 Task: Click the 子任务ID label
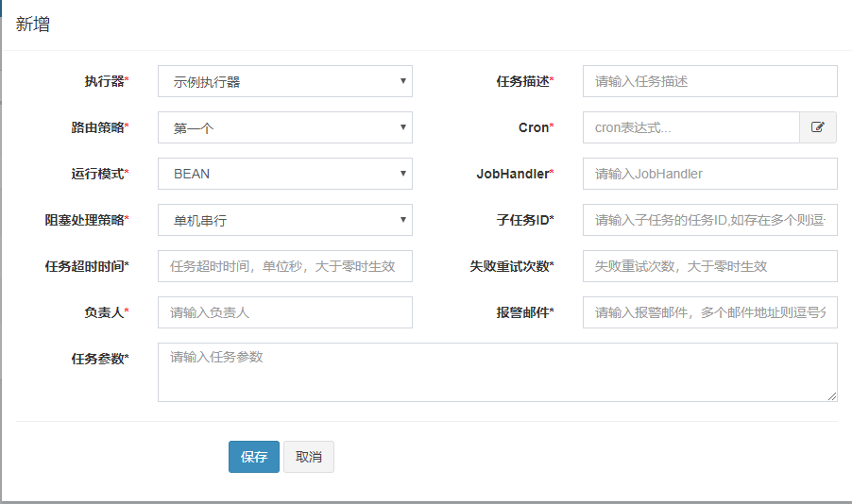pos(525,220)
